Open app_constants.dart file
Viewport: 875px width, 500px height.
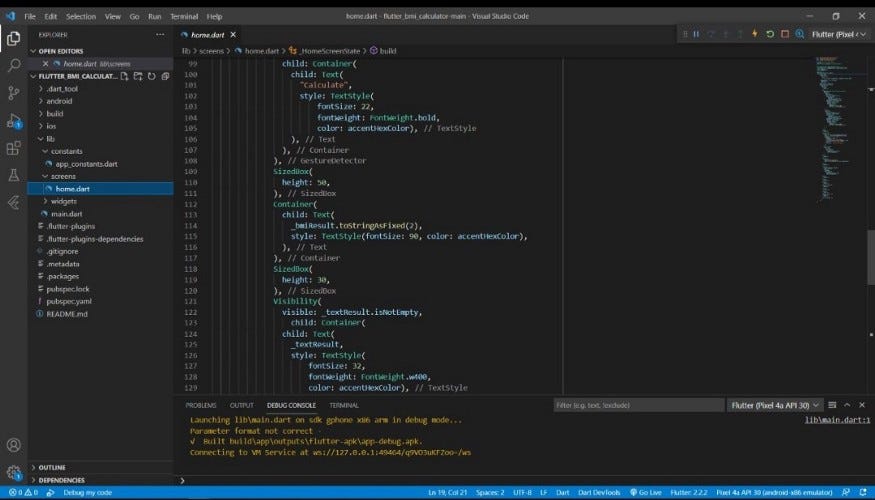coord(86,164)
